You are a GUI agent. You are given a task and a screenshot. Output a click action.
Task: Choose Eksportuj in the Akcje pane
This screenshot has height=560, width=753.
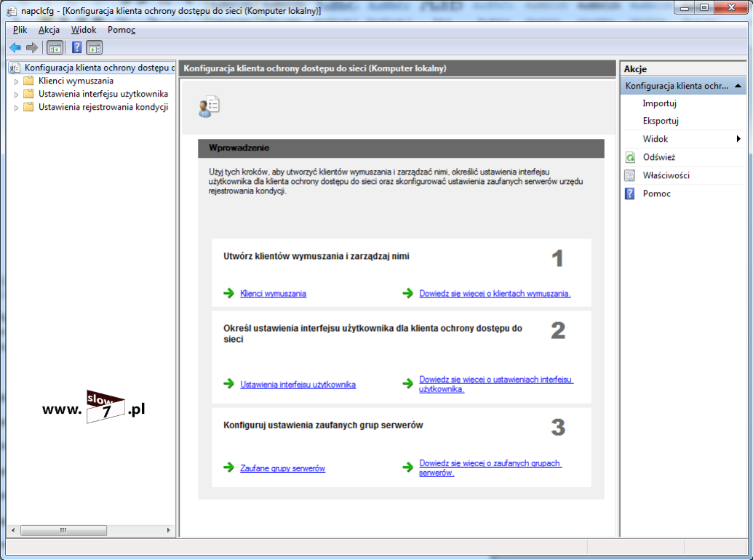pos(661,121)
